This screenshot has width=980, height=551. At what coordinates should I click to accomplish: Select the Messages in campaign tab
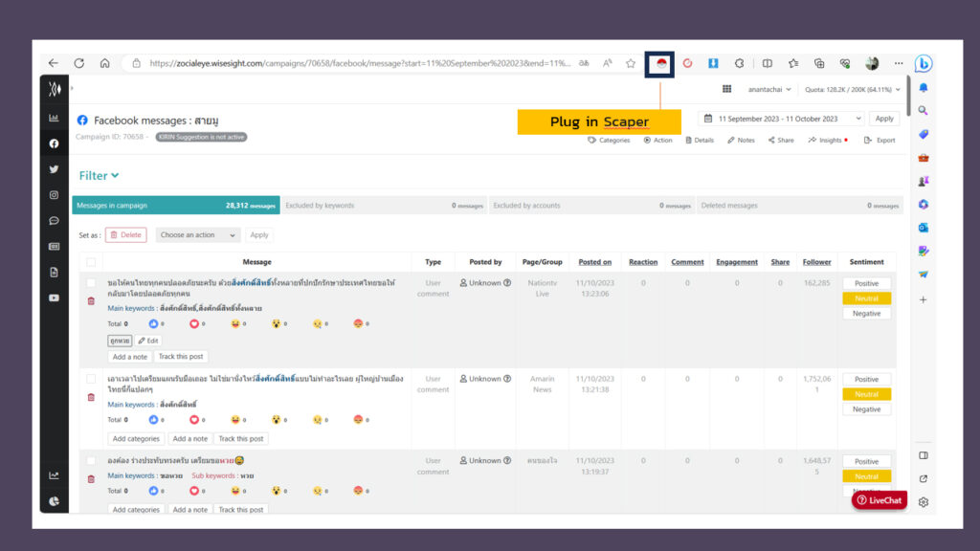(176, 206)
